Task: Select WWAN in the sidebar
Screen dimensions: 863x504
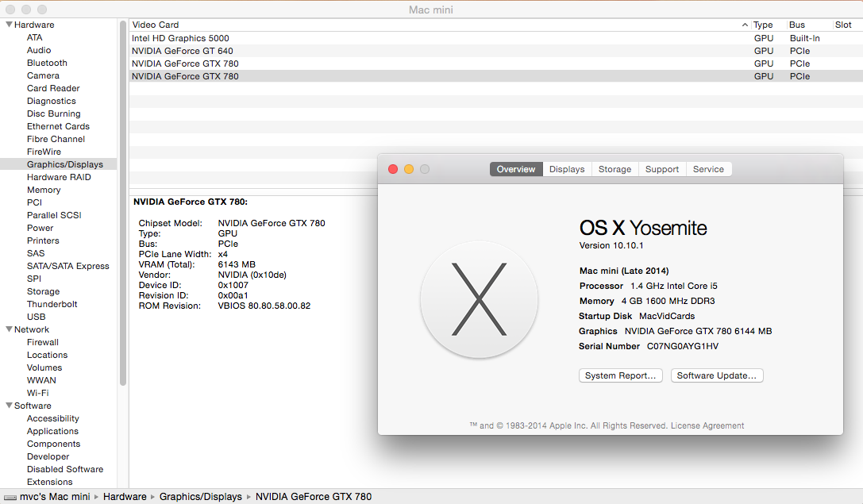Action: pyautogui.click(x=41, y=380)
